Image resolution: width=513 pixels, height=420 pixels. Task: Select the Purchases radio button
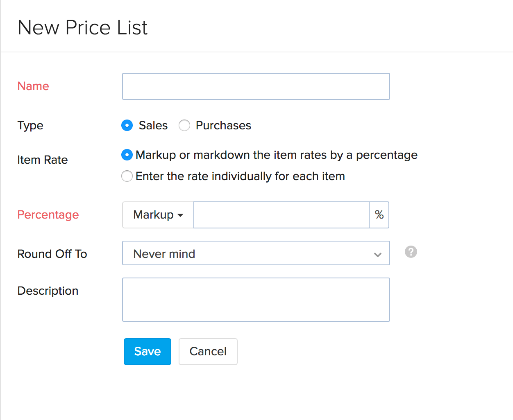(x=184, y=125)
